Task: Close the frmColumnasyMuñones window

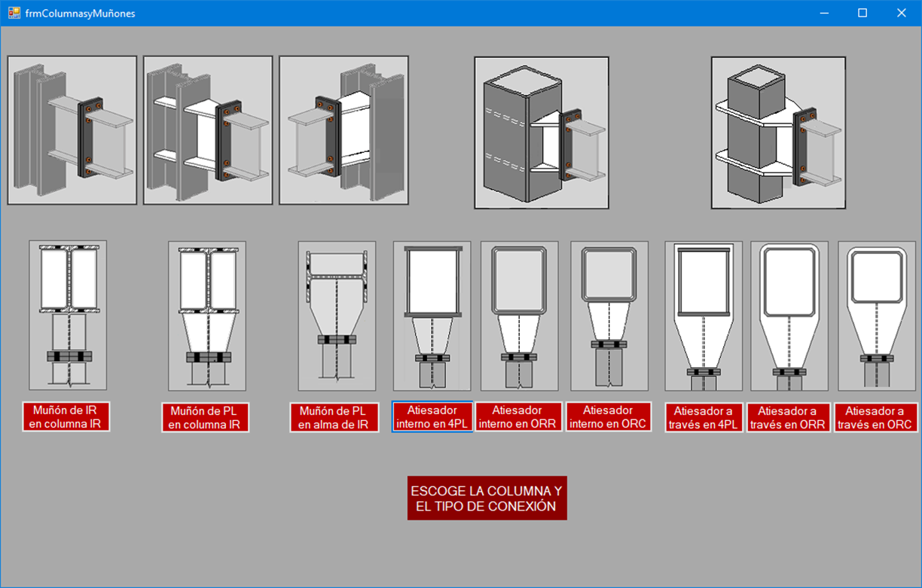Action: click(x=901, y=13)
